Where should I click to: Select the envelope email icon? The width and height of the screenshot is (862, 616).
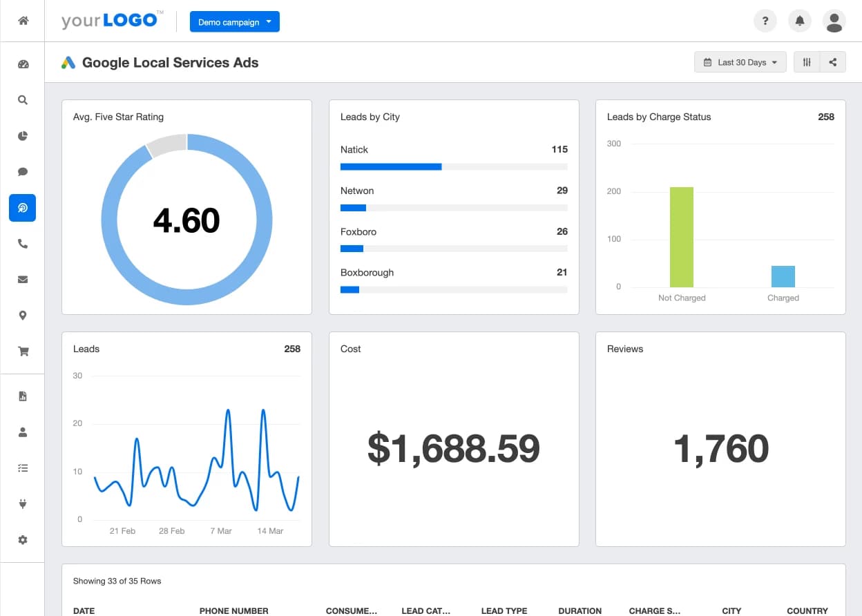click(x=23, y=280)
